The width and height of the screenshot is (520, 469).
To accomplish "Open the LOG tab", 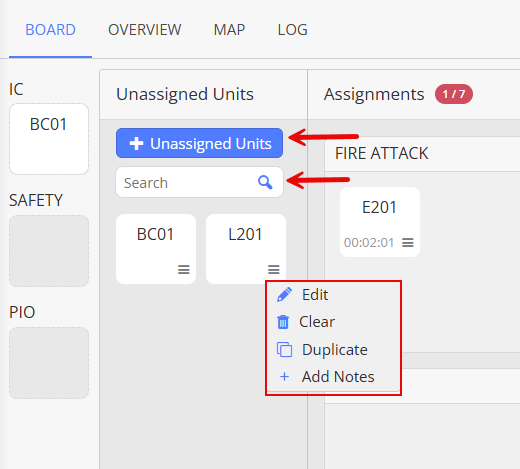I will click(x=292, y=30).
